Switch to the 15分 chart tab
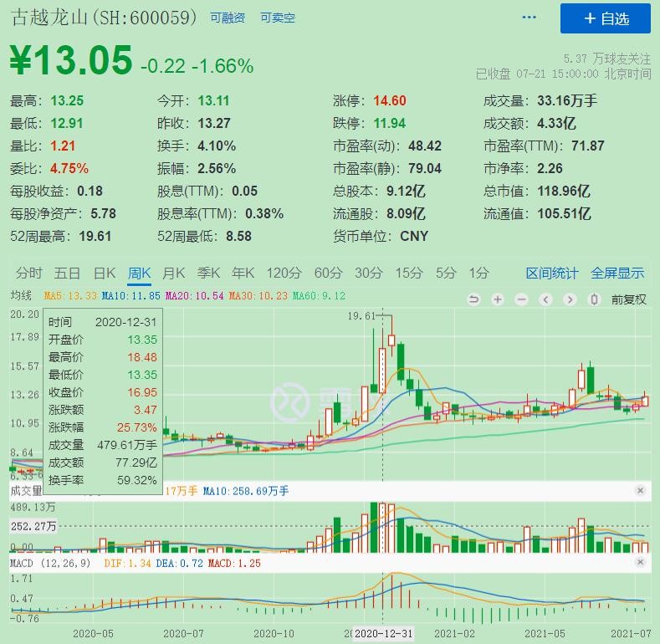660x644 pixels. point(409,273)
